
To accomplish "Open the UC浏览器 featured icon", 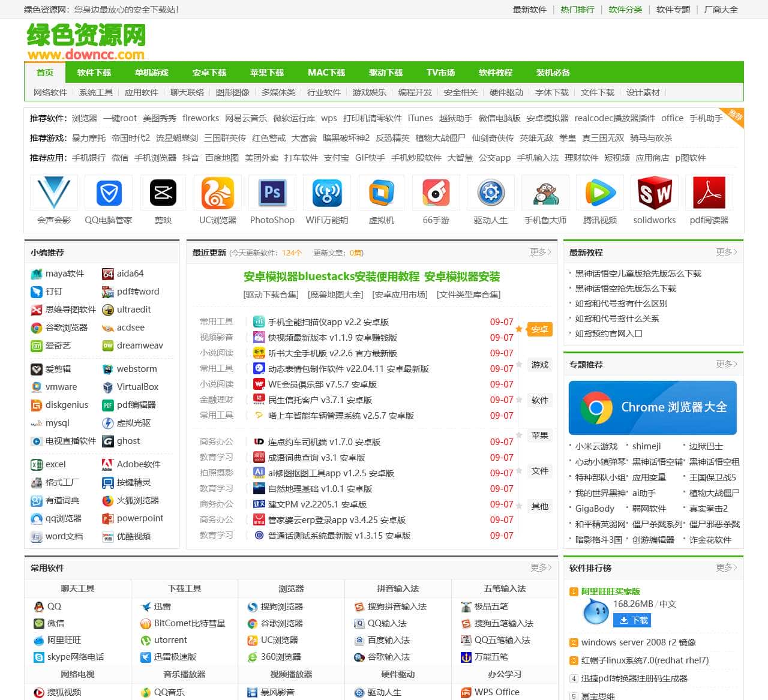I will [x=218, y=193].
